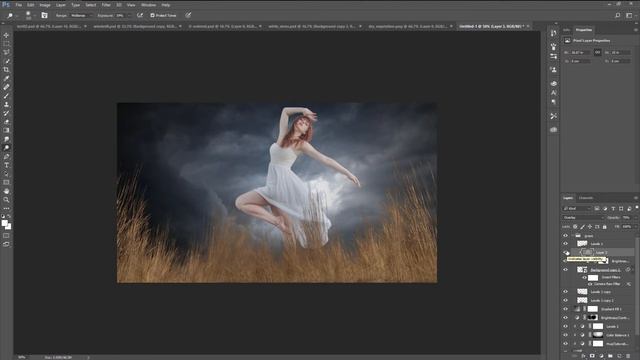The height and width of the screenshot is (360, 640).
Task: Select the Lasso tool
Action: [6, 52]
